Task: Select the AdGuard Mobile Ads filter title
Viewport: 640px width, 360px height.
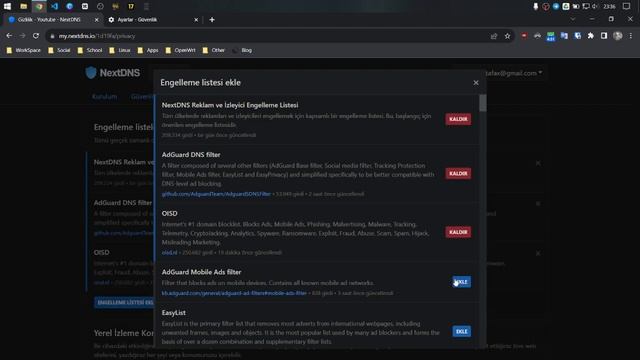Action: (x=201, y=272)
